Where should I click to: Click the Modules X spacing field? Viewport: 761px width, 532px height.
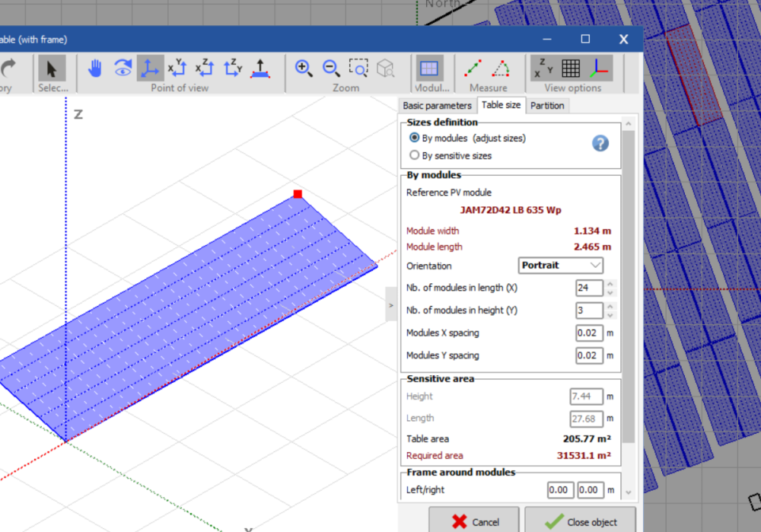(589, 333)
